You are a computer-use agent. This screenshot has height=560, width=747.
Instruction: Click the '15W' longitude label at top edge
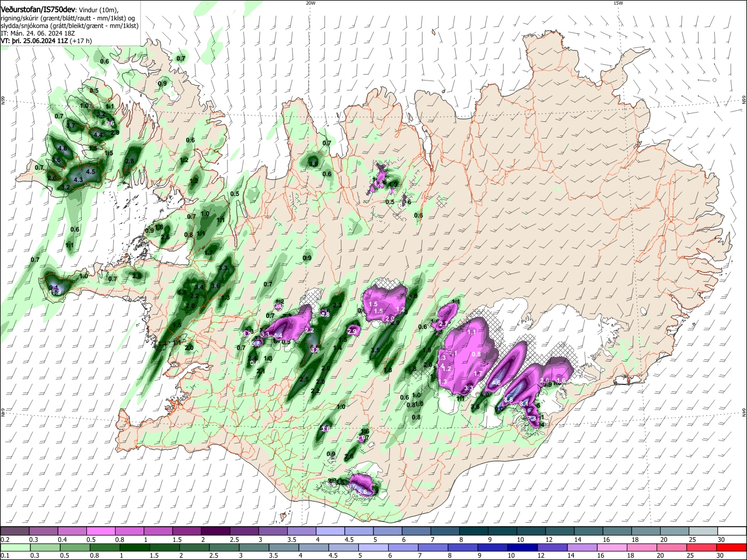click(x=618, y=3)
